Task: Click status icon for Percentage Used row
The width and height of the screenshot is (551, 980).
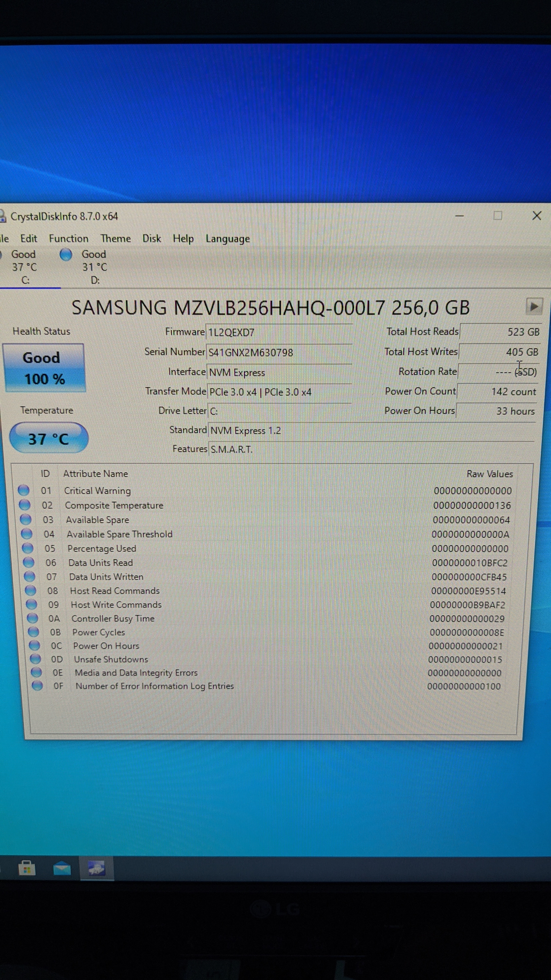Action: point(28,548)
